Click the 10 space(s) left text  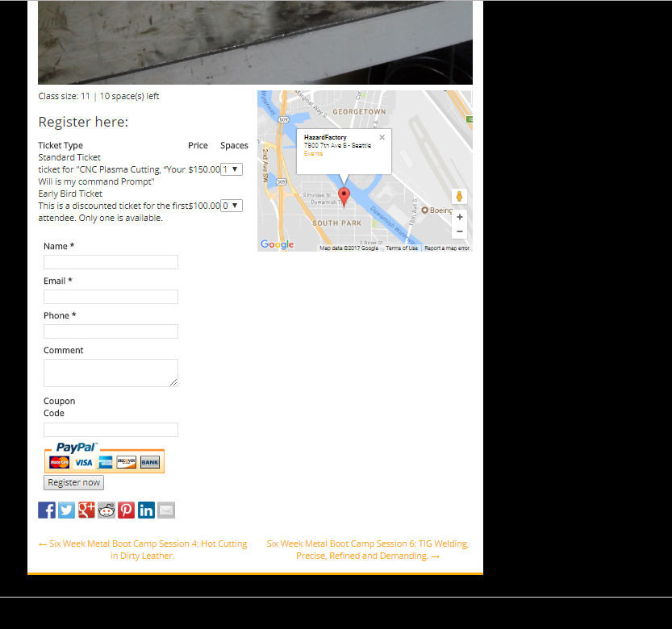click(x=129, y=96)
